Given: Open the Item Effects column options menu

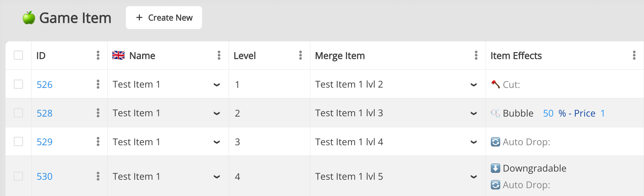Looking at the screenshot, I should (634, 55).
